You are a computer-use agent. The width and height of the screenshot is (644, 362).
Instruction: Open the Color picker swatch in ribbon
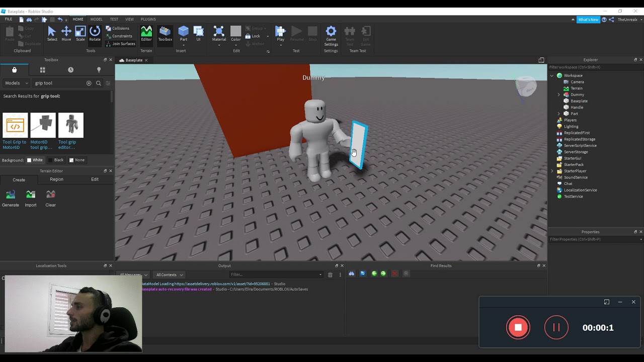(x=236, y=34)
